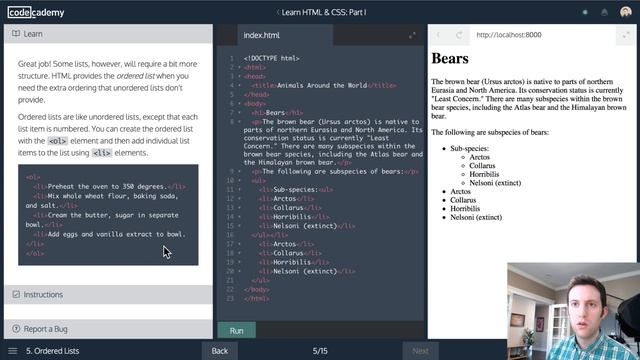Click the Horribilis code on line 14
Viewport: 640px width, 360px height.
(x=294, y=217)
